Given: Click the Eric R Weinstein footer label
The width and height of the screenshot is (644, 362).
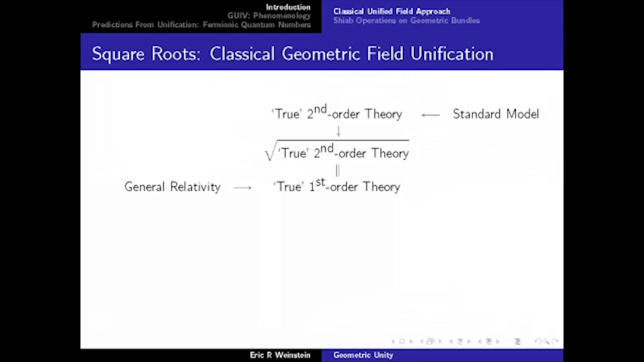Looking at the screenshot, I should coord(280,355).
